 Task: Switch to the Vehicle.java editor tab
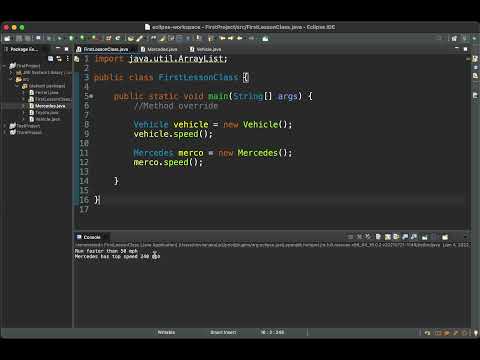(x=205, y=49)
